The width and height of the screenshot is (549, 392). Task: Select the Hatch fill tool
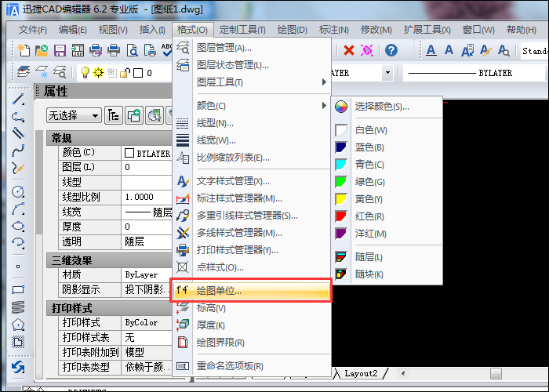18,342
